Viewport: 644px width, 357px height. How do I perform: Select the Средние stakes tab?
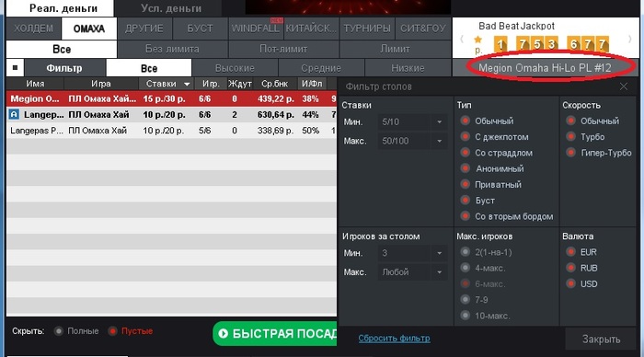(x=321, y=68)
